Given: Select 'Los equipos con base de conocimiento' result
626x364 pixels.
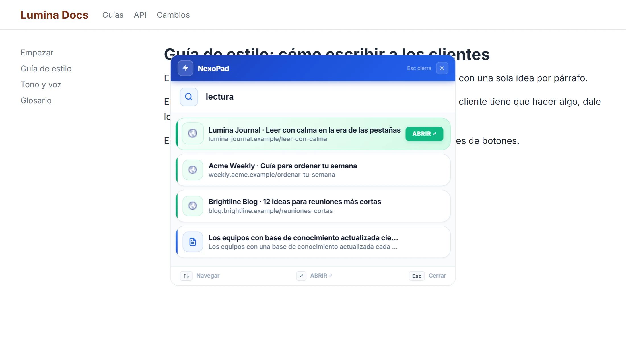Looking at the screenshot, I should [313, 242].
